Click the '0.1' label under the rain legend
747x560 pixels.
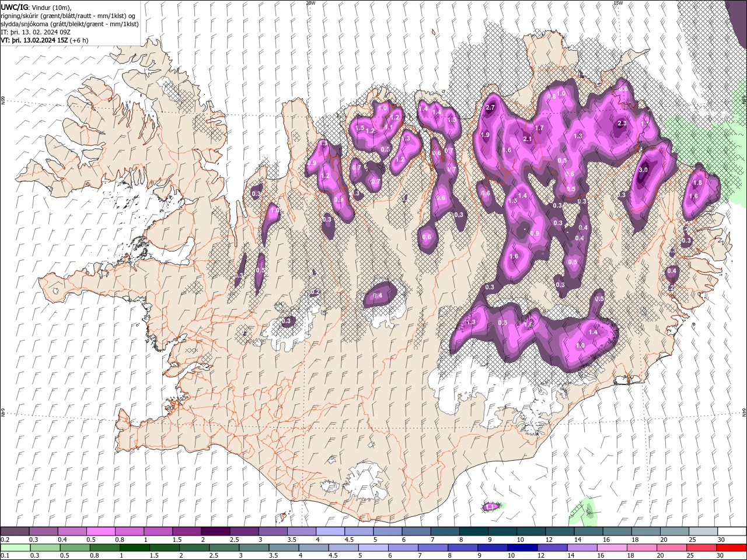click(5, 555)
